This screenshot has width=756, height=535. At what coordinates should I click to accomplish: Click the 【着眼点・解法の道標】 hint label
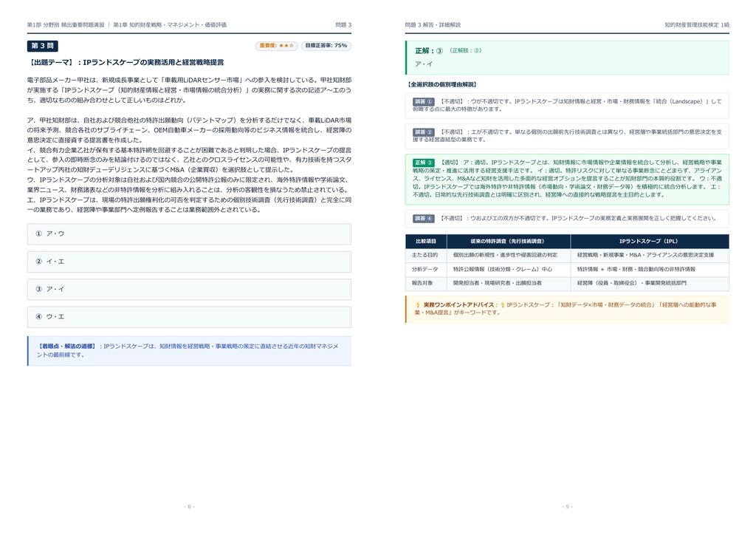[x=66, y=347]
